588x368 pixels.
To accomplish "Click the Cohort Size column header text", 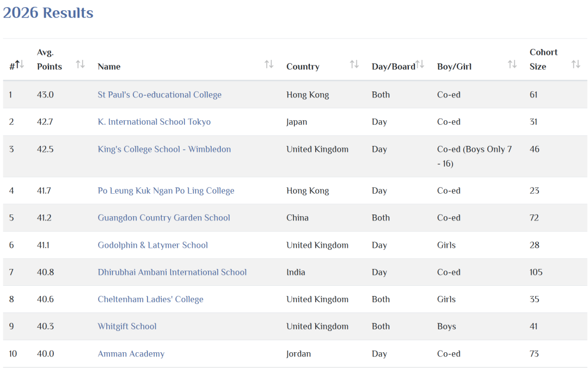I will click(x=543, y=59).
